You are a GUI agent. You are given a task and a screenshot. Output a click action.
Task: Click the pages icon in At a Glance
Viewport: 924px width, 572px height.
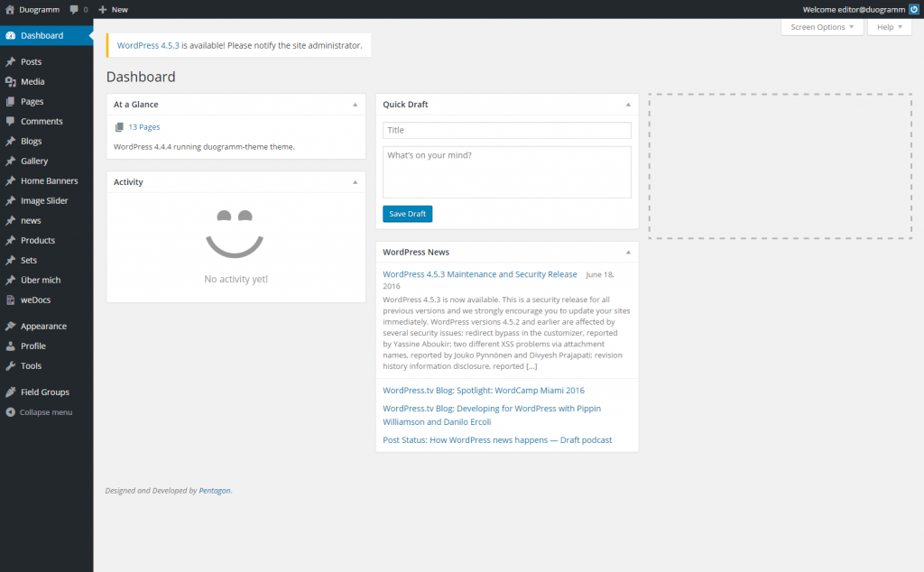[x=119, y=127]
